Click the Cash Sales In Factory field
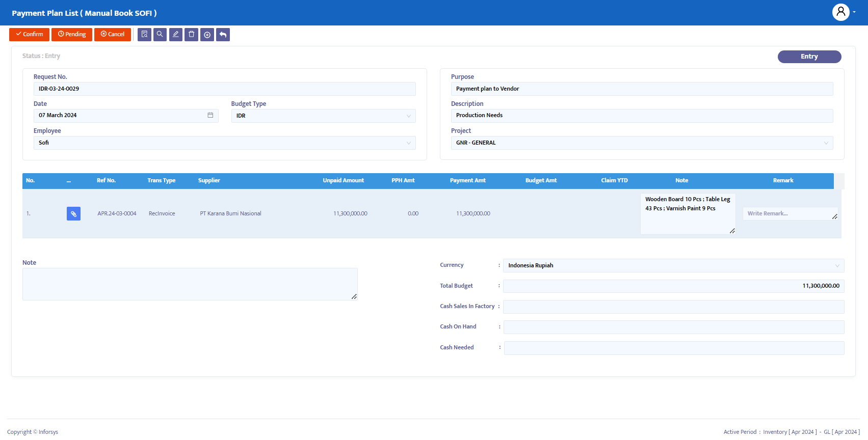Image resolution: width=868 pixels, height=440 pixels. pos(673,307)
